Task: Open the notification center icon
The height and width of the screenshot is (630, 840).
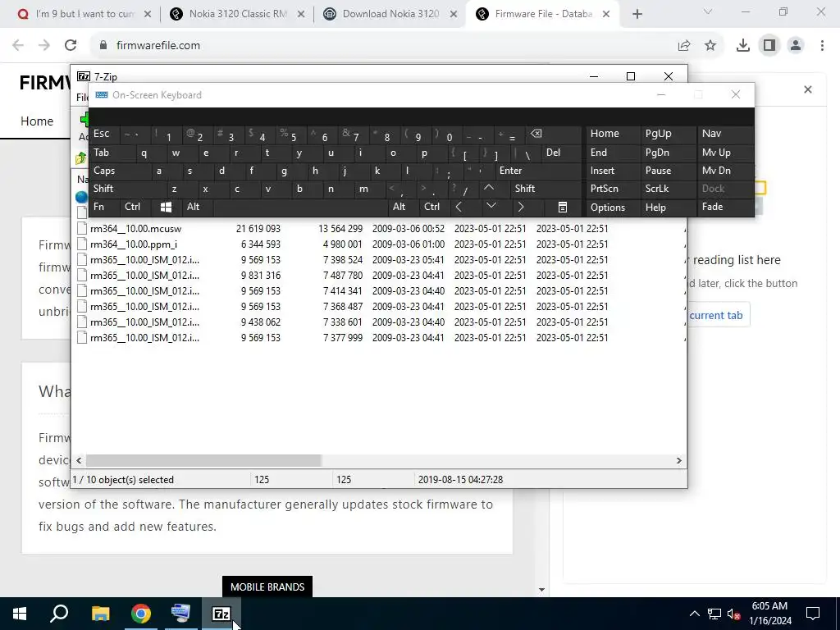Action: click(x=813, y=614)
